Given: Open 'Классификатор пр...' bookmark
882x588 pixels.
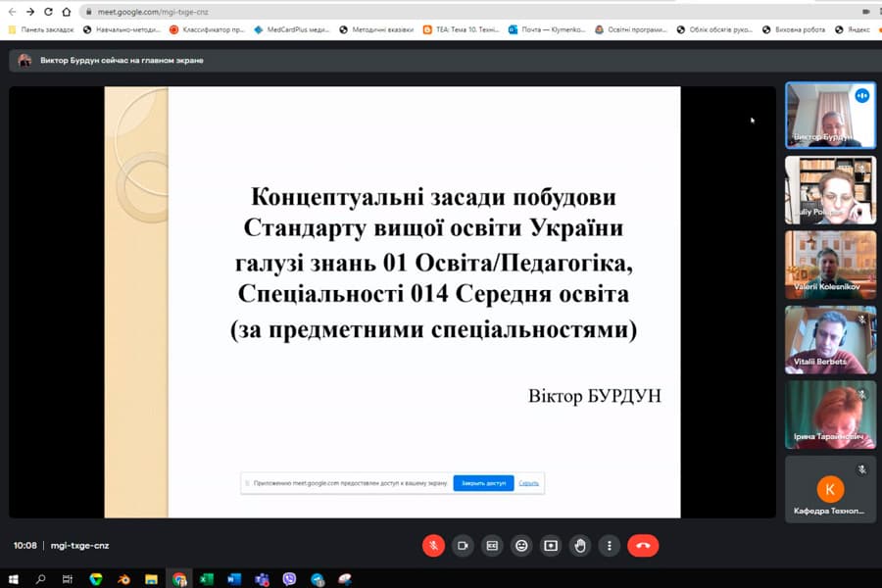Looking at the screenshot, I should pos(207,29).
